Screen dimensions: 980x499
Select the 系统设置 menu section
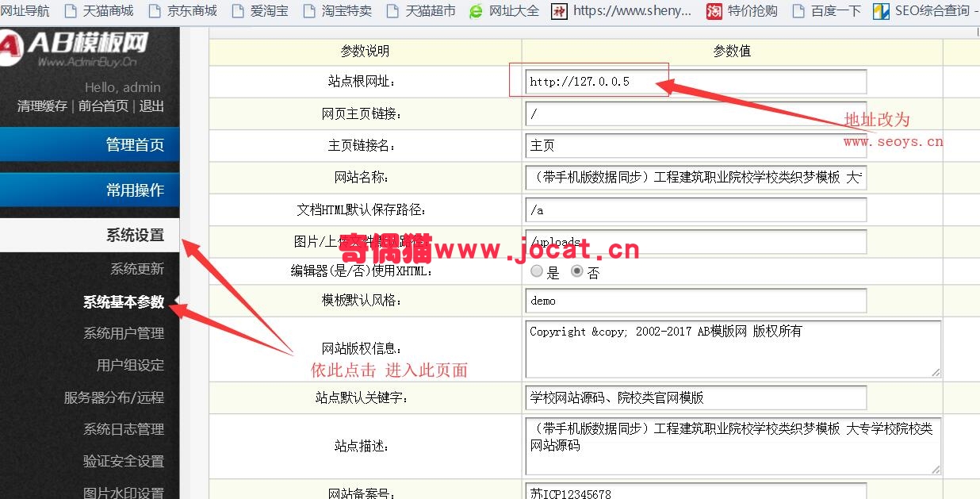pyautogui.click(x=90, y=236)
